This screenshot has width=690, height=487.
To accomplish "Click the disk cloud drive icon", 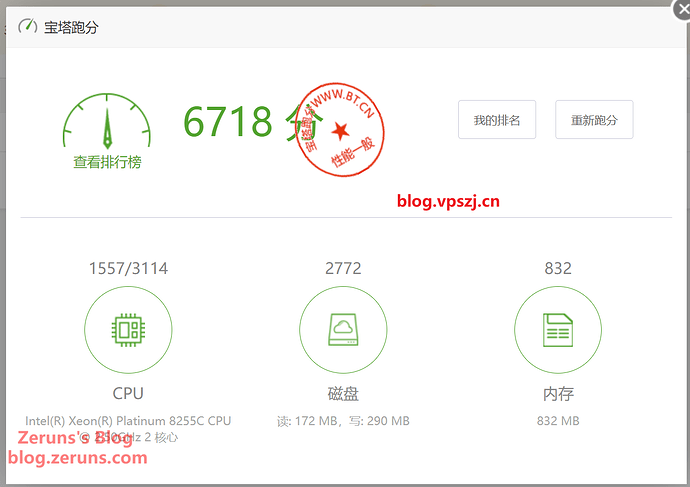I will pos(343,330).
